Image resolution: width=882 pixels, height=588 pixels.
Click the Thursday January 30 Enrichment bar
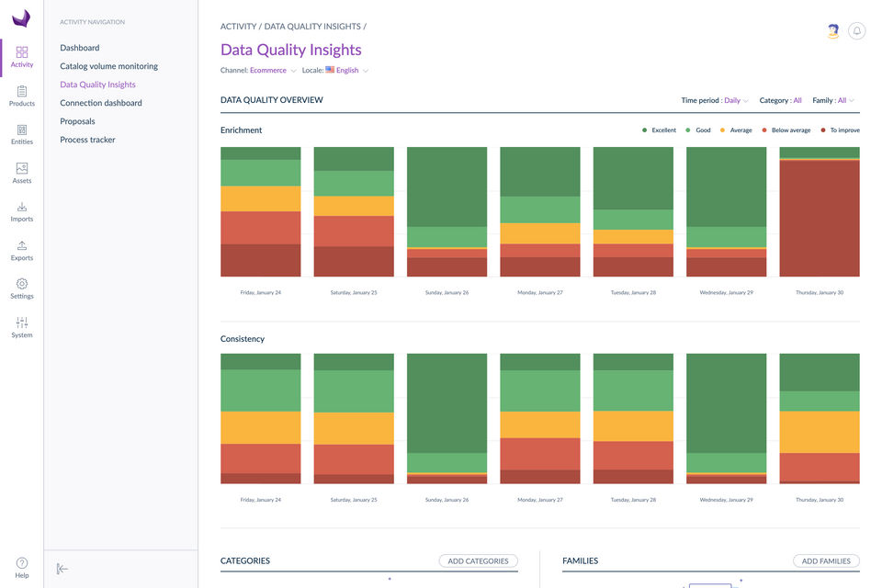[x=820, y=216]
